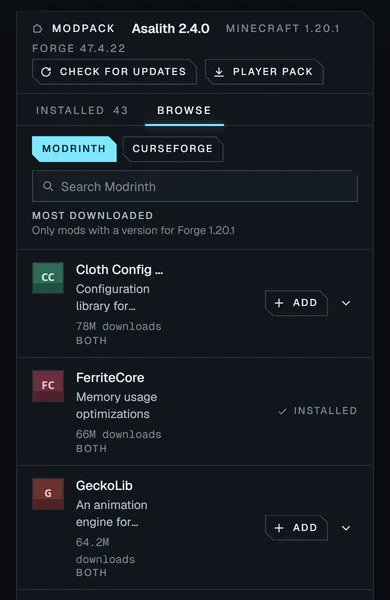Expand version options for GeckoLib

point(346,528)
